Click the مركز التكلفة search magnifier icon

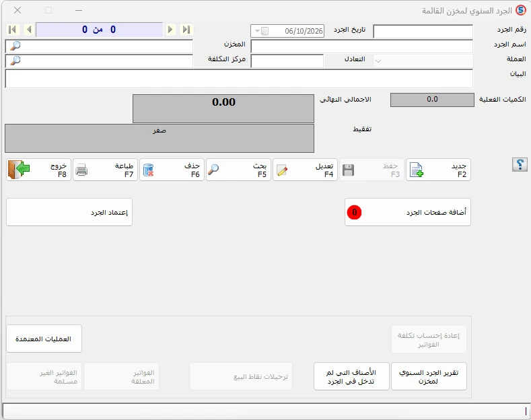pyautogui.click(x=15, y=61)
